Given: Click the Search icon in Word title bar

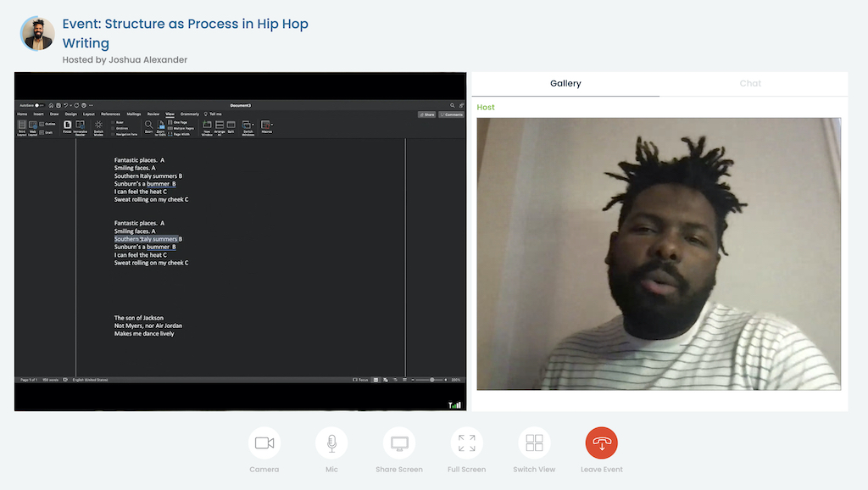Looking at the screenshot, I should (x=453, y=105).
